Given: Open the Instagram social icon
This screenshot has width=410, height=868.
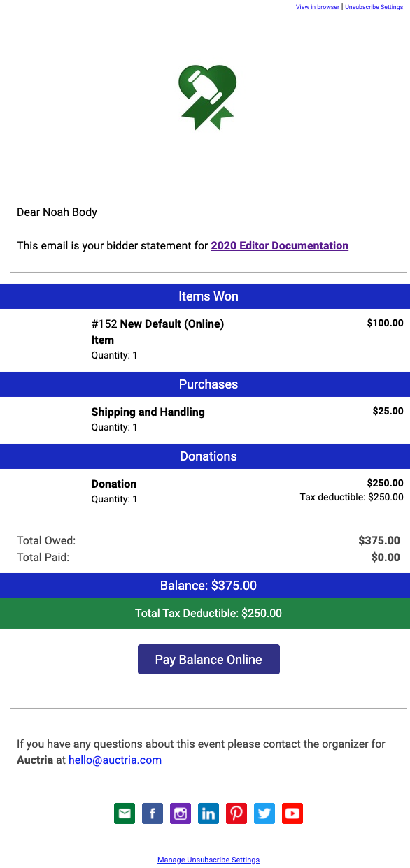Looking at the screenshot, I should (x=181, y=813).
